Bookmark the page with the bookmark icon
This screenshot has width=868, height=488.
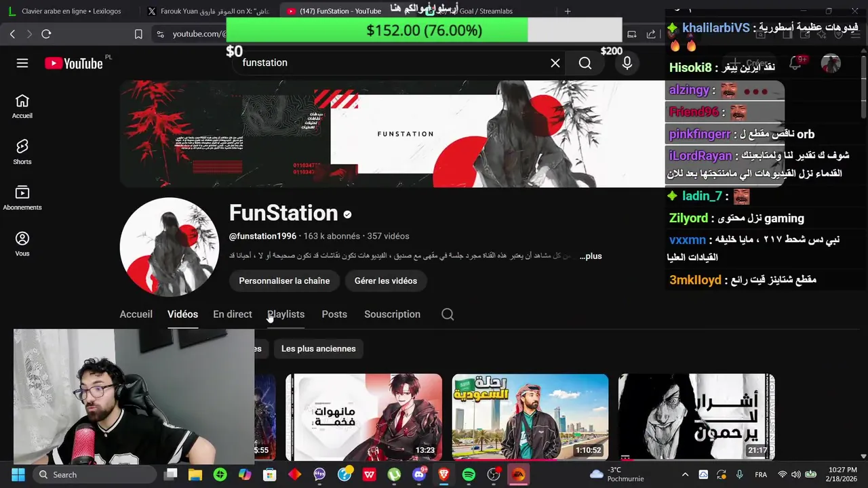(138, 34)
